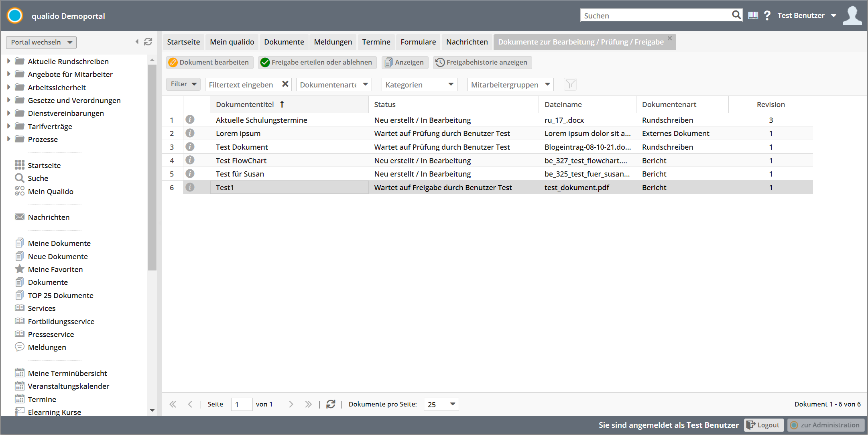The image size is (868, 435).
Task: Open the Dokumente pro Seite dropdown
Action: 441,404
